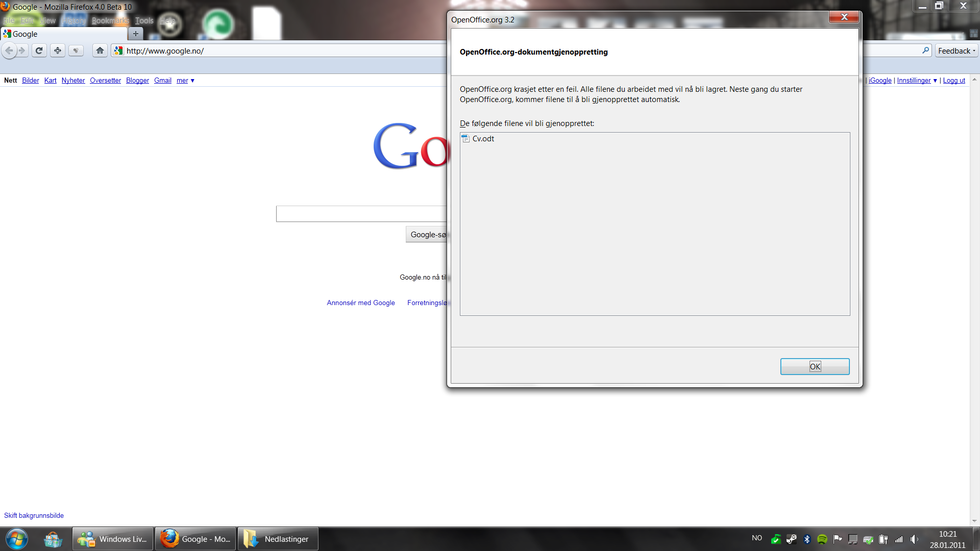Click the page scrollbar up arrow

pos(974,80)
